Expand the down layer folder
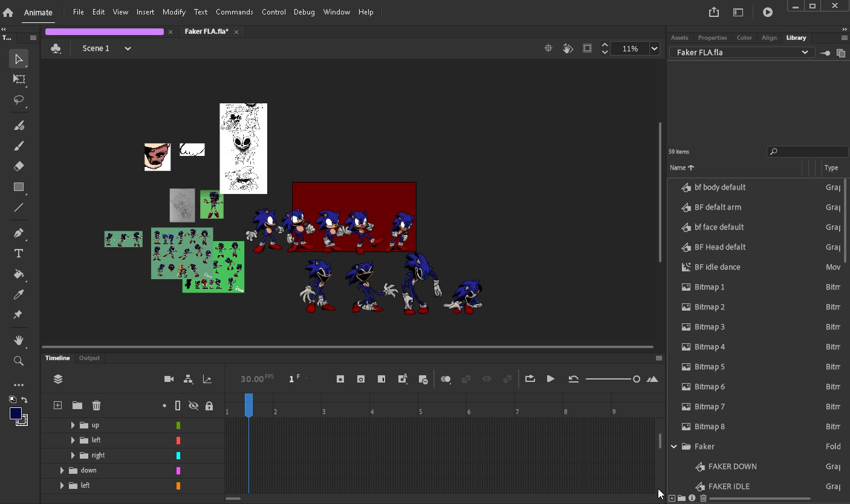The height and width of the screenshot is (504, 850). (x=62, y=470)
